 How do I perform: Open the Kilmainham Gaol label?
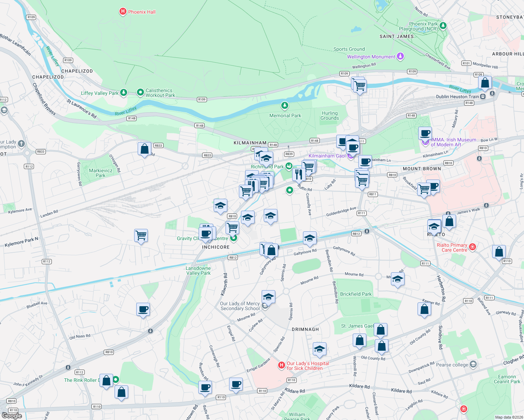pyautogui.click(x=327, y=156)
